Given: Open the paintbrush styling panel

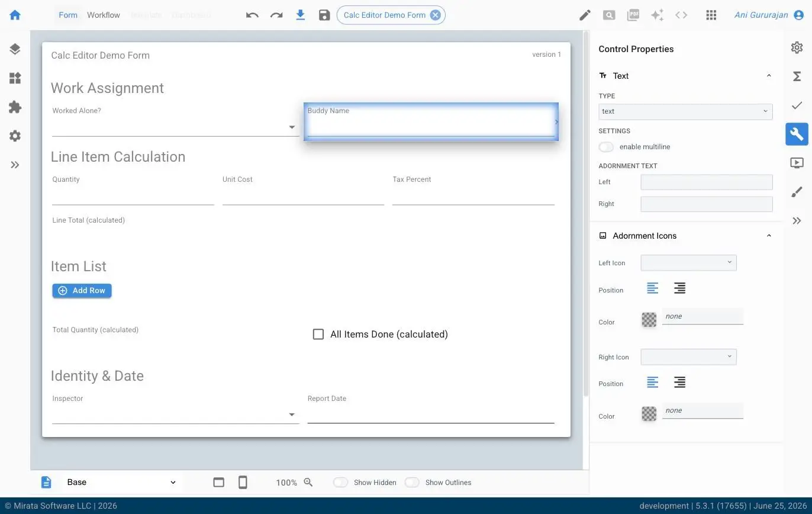Looking at the screenshot, I should click(x=797, y=192).
